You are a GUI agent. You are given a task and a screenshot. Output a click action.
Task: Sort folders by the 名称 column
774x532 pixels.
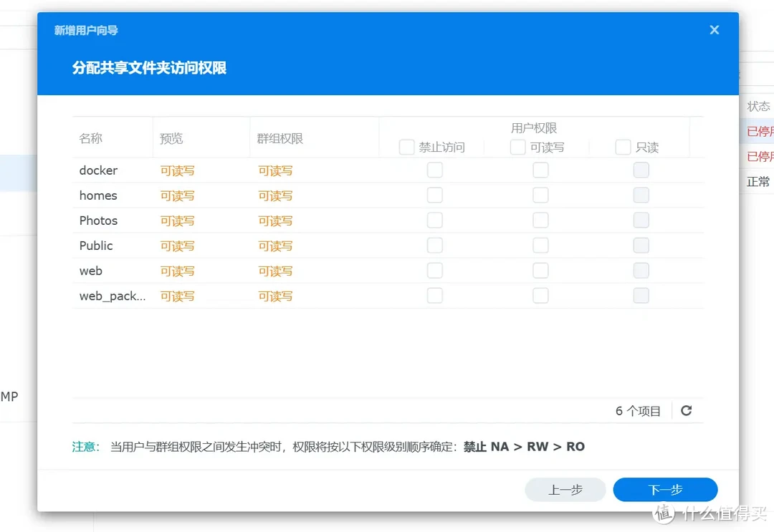point(91,137)
